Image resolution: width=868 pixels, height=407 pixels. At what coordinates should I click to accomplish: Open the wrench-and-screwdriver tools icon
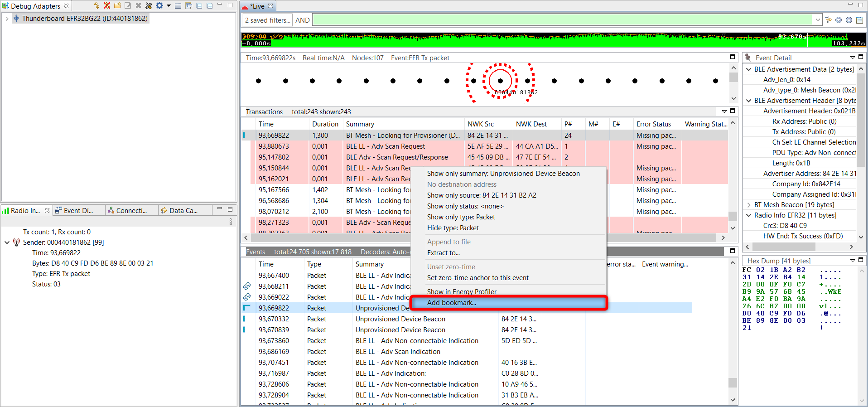(x=149, y=6)
